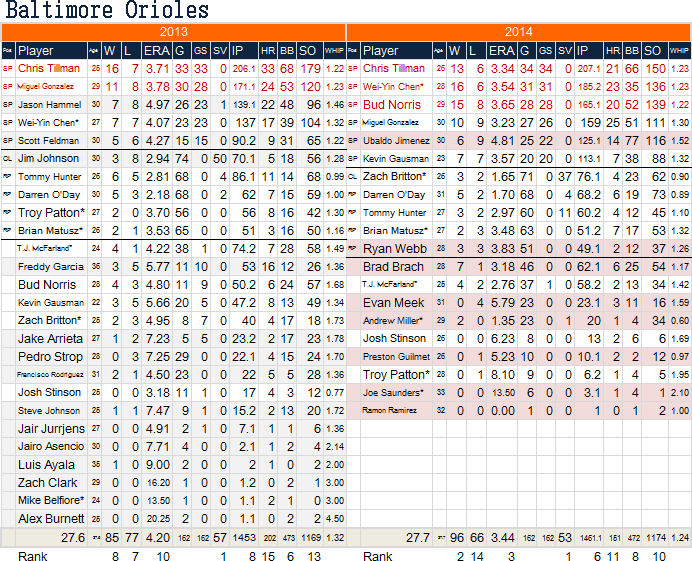Select the 2014 season header
Viewport: 692px width, 561px height.
coord(519,32)
